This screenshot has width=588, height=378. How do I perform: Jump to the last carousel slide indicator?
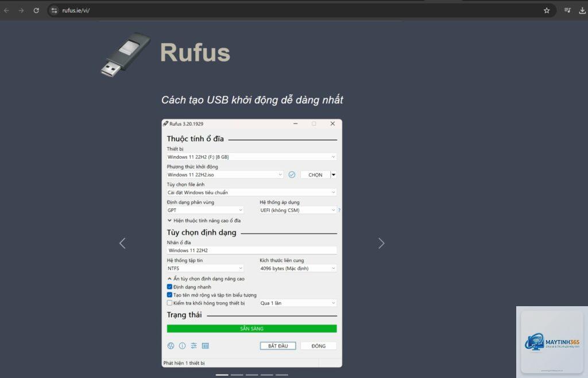[x=282, y=375]
